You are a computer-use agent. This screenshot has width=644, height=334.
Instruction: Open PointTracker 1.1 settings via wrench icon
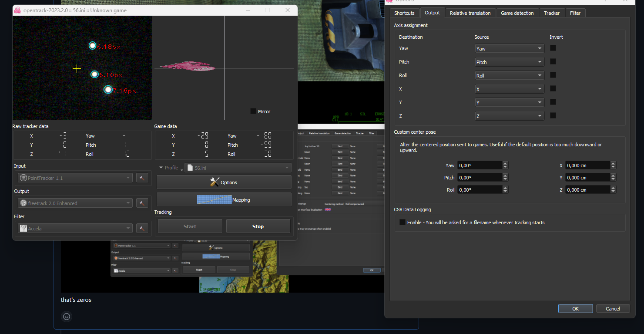tap(142, 178)
